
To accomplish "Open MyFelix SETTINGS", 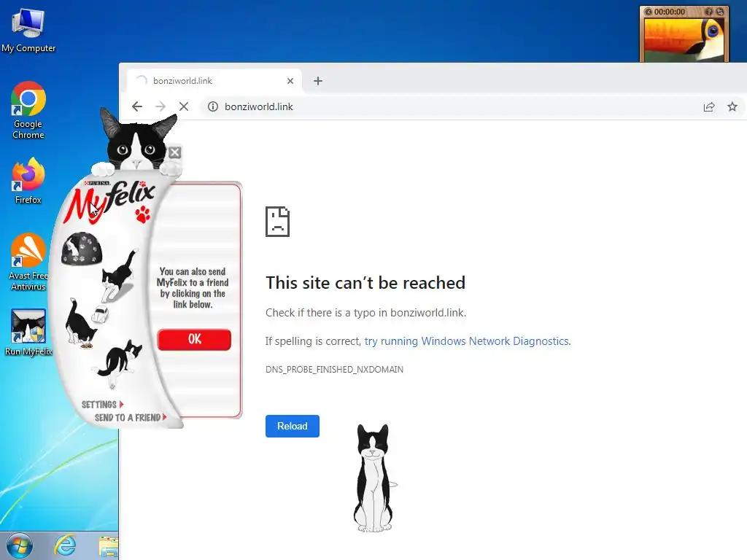I will (102, 404).
